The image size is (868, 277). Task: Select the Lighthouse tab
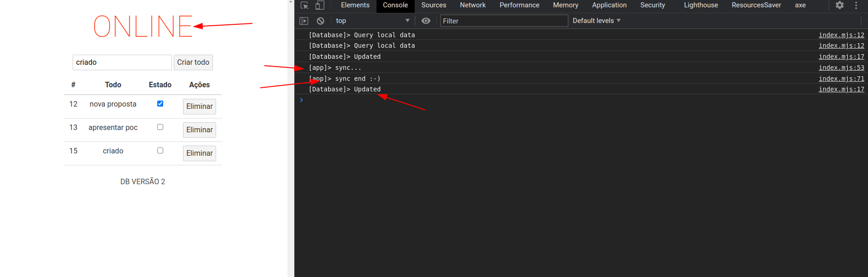[701, 6]
